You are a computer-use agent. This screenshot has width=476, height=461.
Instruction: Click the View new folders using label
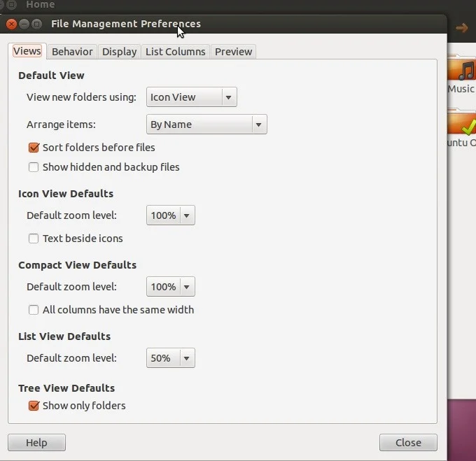(81, 97)
